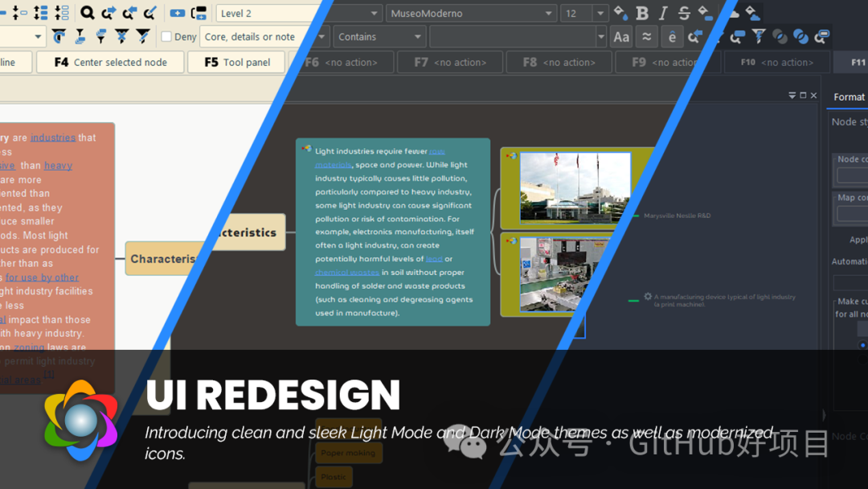Click the F7 no action button

(450, 62)
